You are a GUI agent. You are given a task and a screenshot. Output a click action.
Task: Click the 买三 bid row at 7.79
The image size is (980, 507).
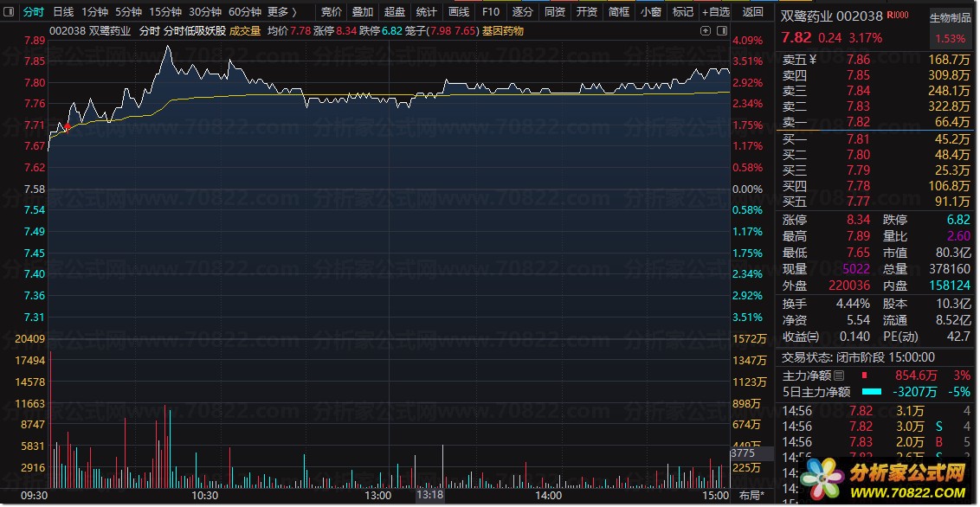click(x=876, y=170)
